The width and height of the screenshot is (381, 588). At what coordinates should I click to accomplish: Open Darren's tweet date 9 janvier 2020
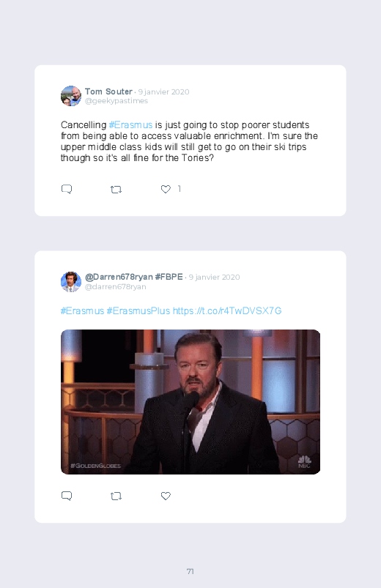pos(215,277)
